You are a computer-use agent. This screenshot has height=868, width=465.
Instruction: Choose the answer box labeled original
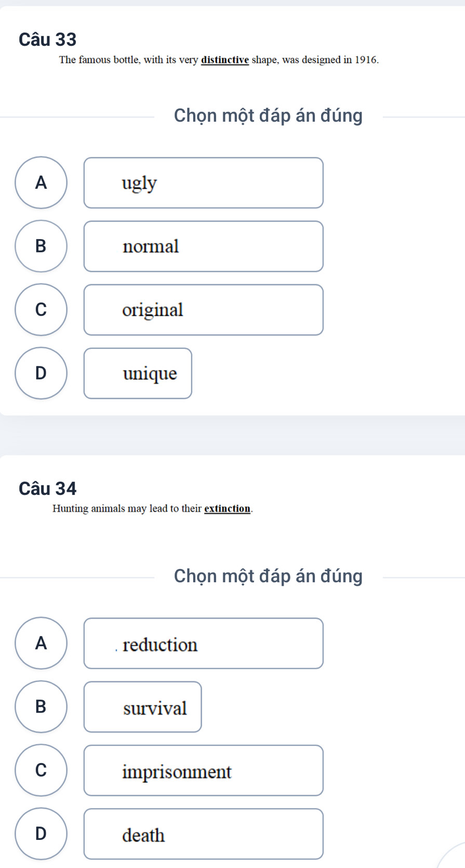[204, 310]
